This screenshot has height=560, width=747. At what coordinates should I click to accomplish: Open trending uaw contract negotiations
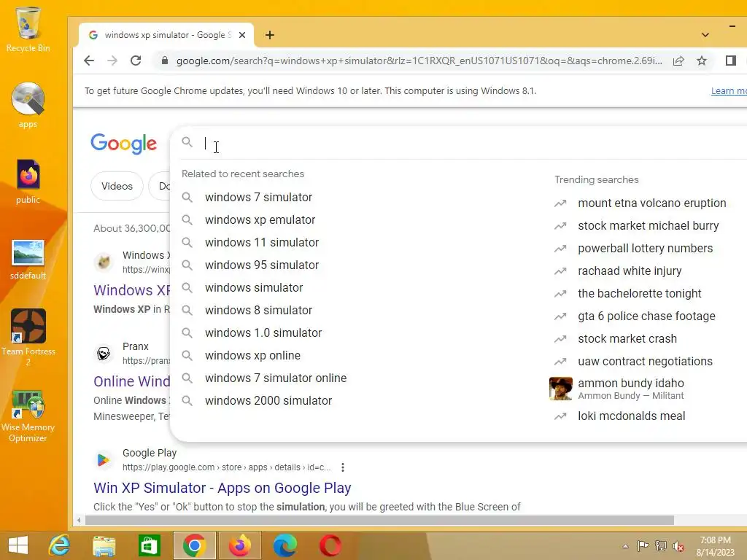pos(645,362)
